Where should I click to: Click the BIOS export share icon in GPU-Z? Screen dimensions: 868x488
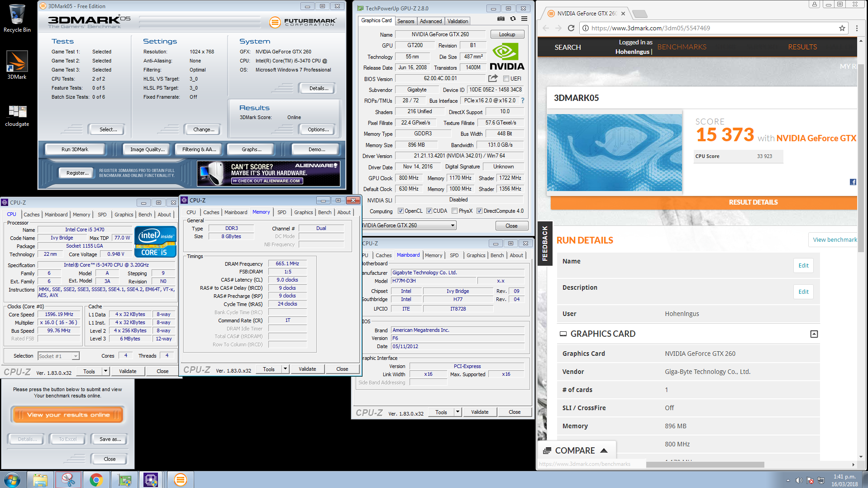point(493,78)
